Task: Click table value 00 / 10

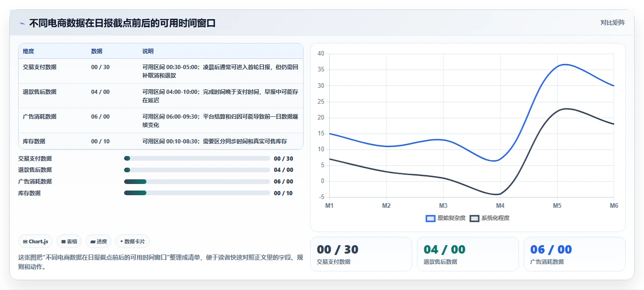Action: pyautogui.click(x=100, y=141)
